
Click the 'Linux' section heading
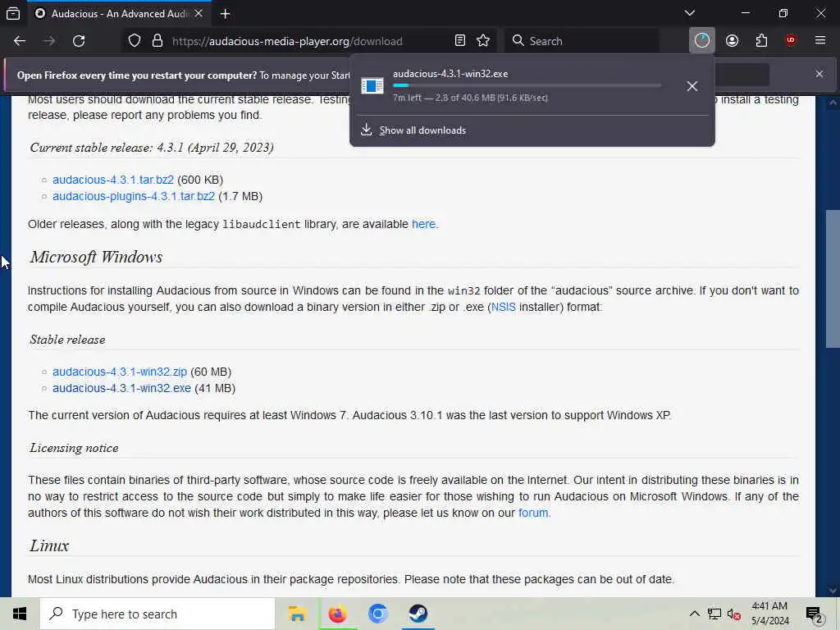[49, 546]
